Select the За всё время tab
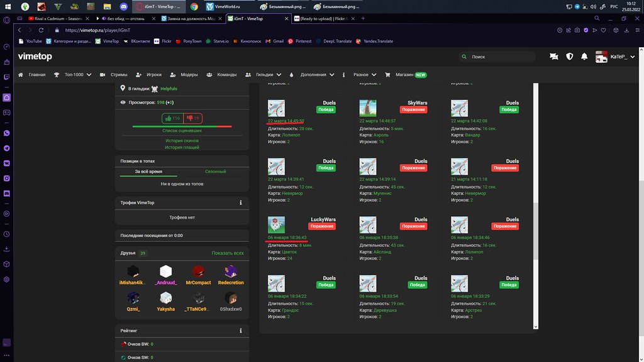644x362 pixels. click(148, 172)
